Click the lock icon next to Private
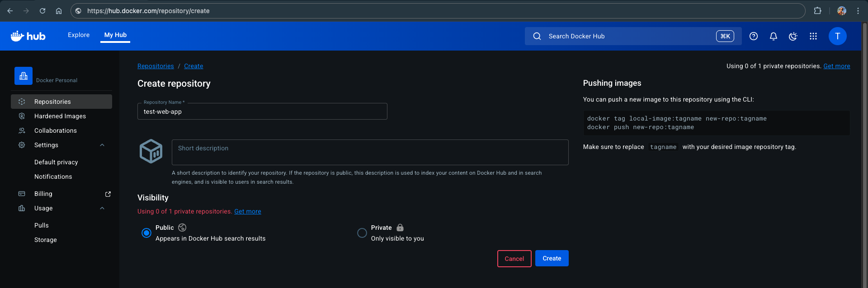This screenshot has width=868, height=288. tap(400, 228)
